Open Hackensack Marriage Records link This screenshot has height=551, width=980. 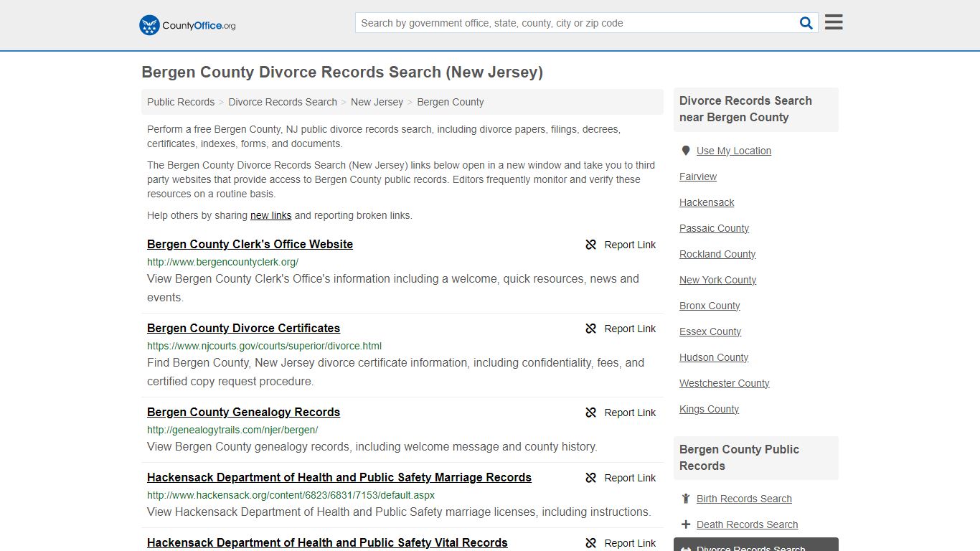click(339, 477)
